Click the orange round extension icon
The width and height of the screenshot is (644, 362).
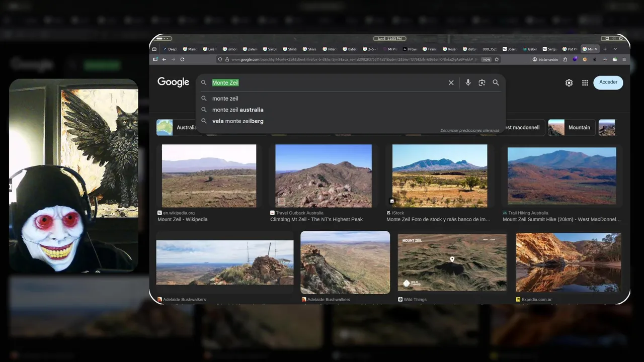coord(585,59)
